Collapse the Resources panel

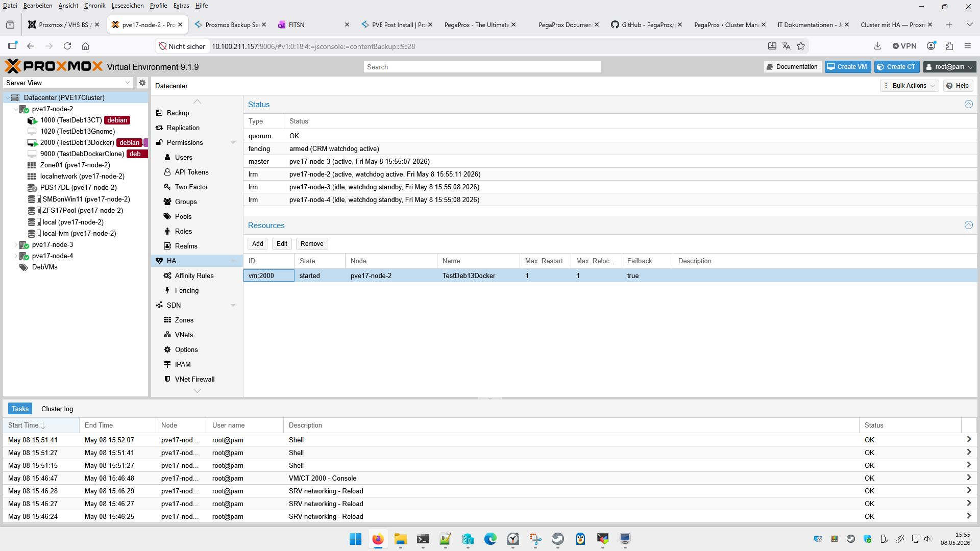(x=968, y=225)
